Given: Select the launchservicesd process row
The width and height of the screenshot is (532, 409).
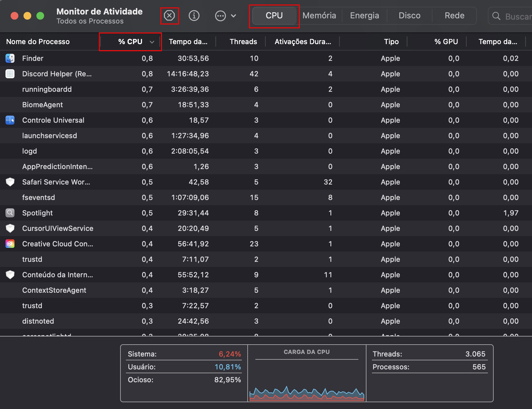Looking at the screenshot, I should tap(50, 136).
